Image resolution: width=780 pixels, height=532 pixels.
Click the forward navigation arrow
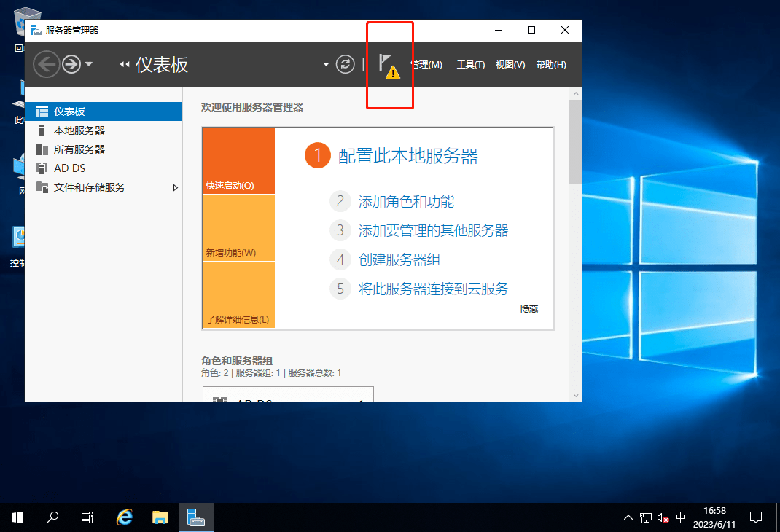pos(71,64)
